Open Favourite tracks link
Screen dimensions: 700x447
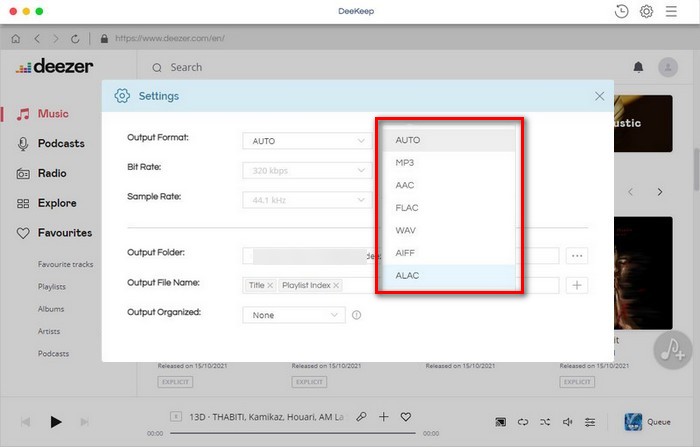tap(66, 264)
